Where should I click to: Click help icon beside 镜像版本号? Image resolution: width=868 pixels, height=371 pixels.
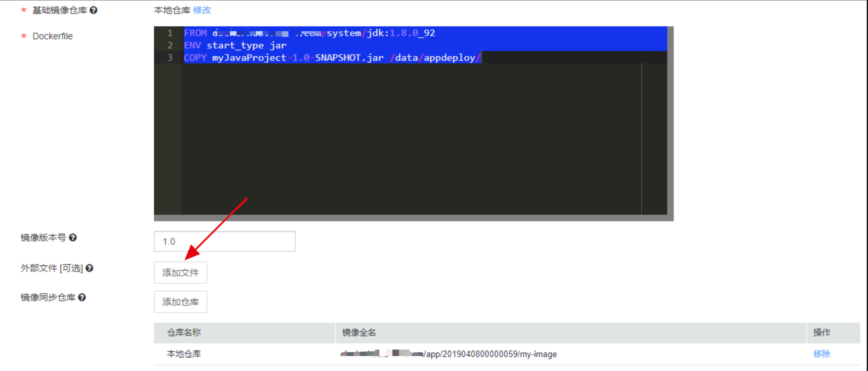click(73, 237)
